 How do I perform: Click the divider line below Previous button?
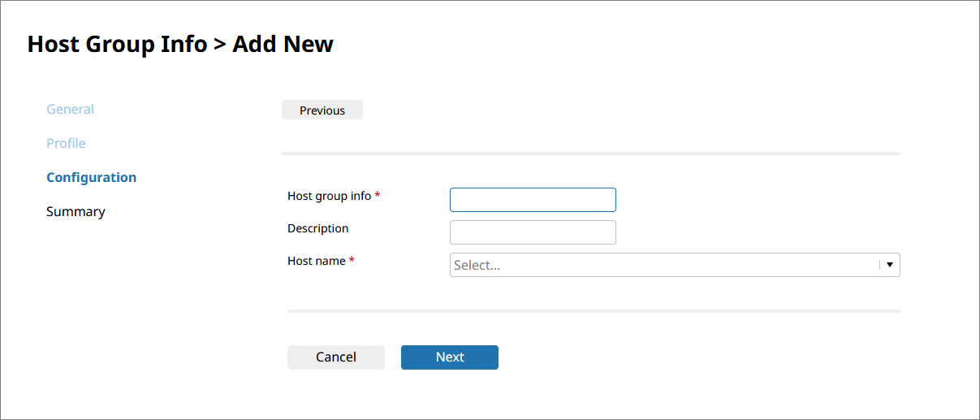point(591,153)
